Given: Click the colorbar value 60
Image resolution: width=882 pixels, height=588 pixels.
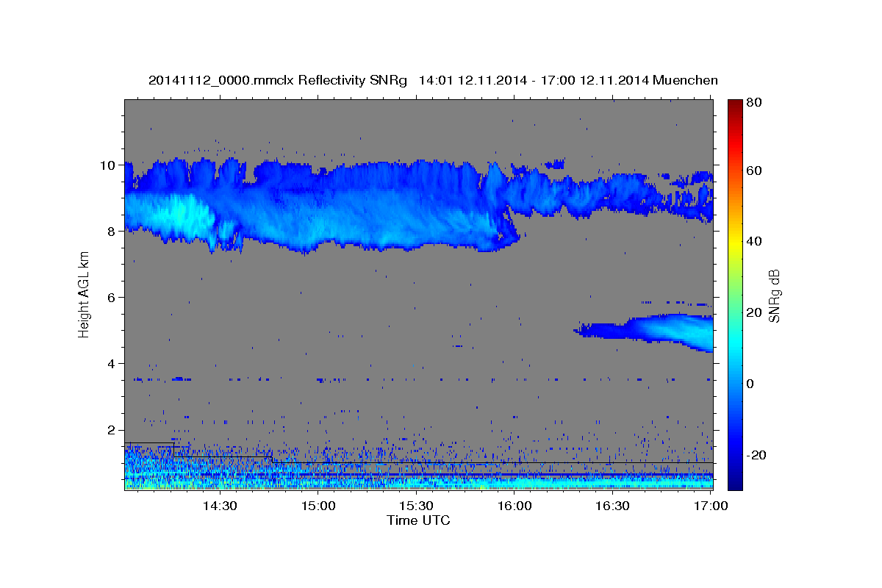Looking at the screenshot, I should coord(753,171).
